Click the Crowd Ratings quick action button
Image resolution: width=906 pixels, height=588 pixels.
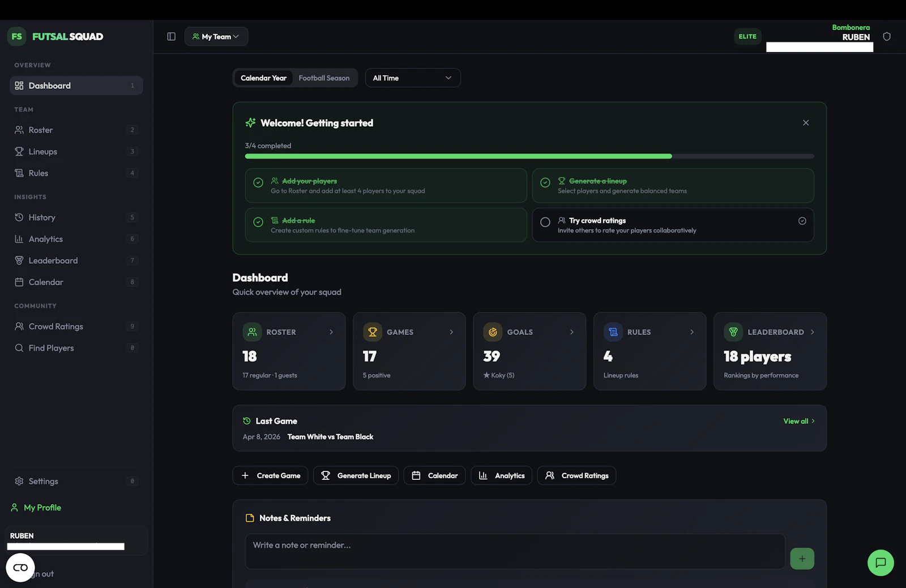[x=576, y=475]
